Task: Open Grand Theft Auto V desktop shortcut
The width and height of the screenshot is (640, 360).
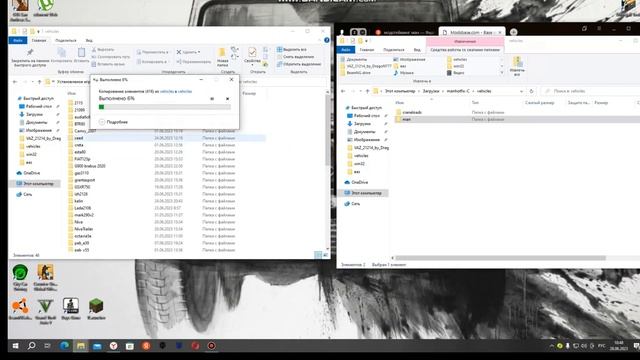Action: coord(45,311)
